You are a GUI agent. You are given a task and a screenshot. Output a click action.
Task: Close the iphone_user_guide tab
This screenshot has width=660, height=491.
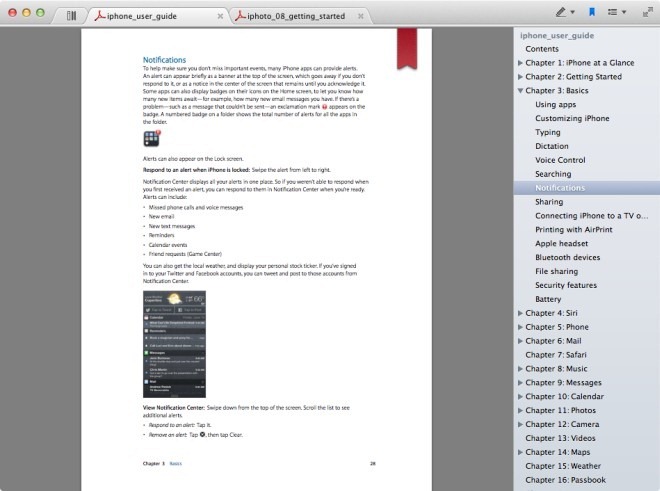click(x=220, y=16)
